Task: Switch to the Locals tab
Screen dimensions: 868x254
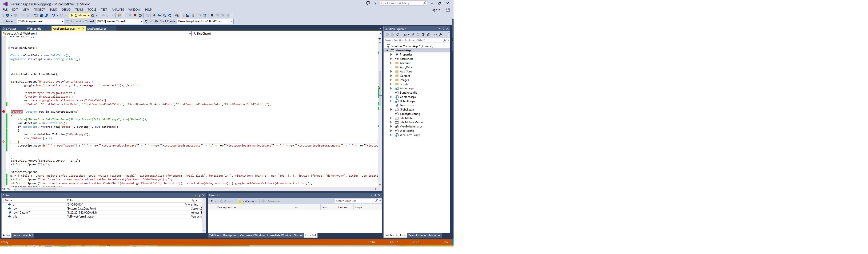Action: [x=16, y=235]
